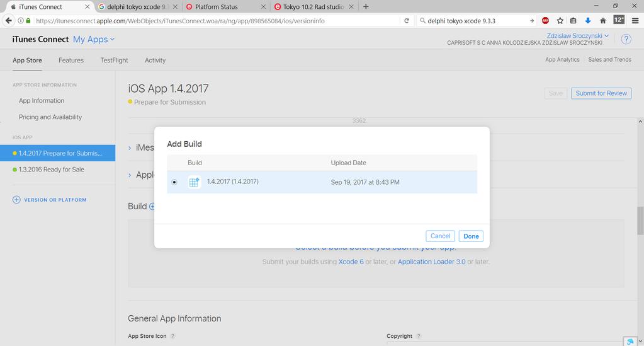Close the Platform Status tab
This screenshot has width=644, height=346.
point(263,6)
